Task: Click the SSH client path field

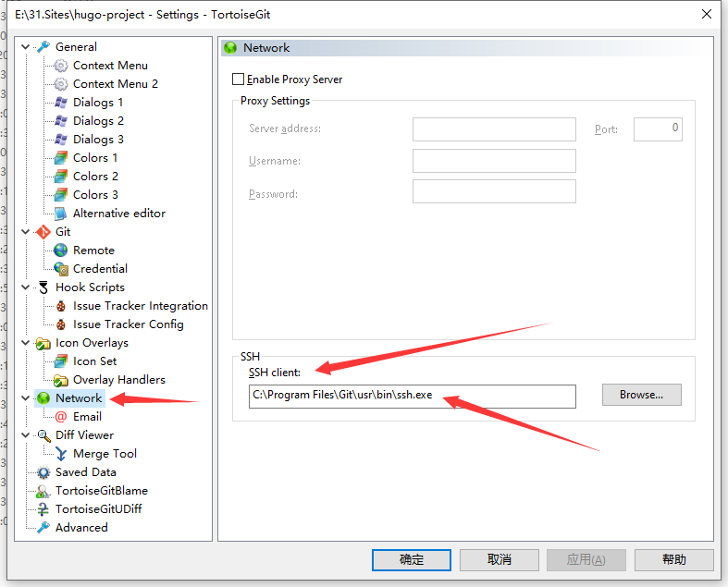Action: click(x=412, y=396)
